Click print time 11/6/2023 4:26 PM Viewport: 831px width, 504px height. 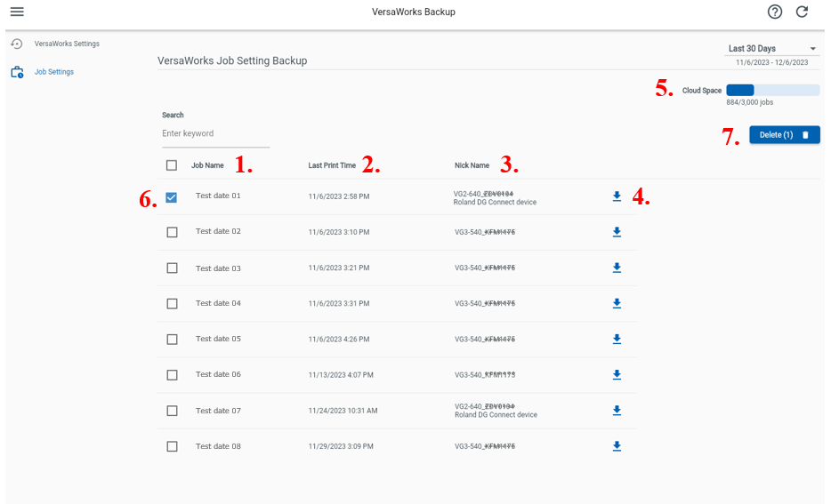(339, 339)
